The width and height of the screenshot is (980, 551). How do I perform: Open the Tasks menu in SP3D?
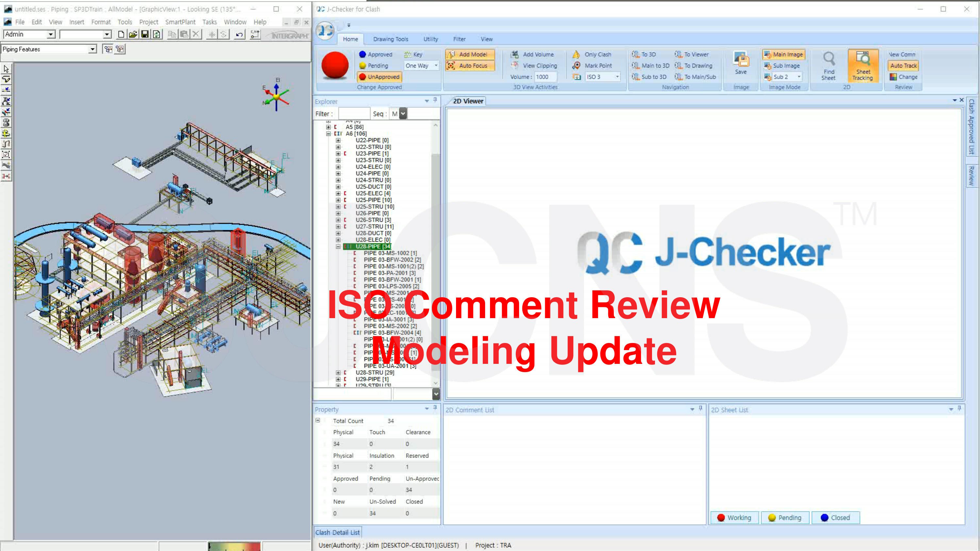pyautogui.click(x=209, y=22)
